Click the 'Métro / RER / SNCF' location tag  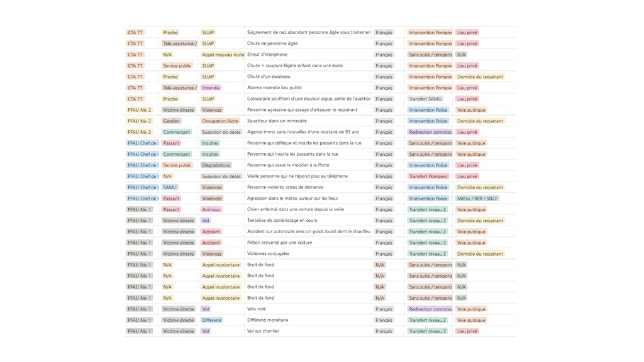coord(477,199)
